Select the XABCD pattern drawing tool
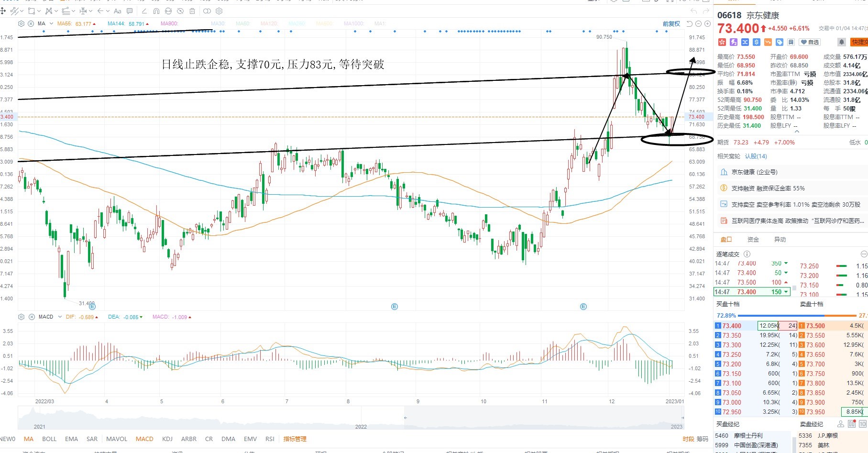Viewport: 868px width, 453px height. pyautogui.click(x=49, y=11)
